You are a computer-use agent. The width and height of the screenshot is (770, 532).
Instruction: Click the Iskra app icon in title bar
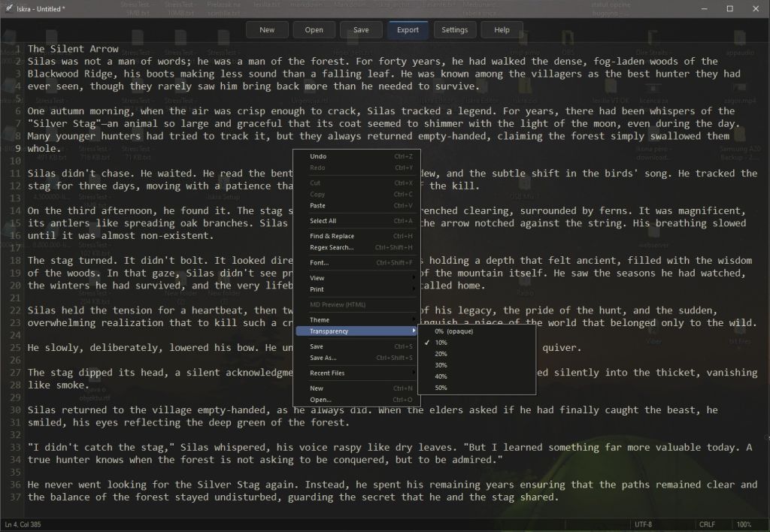(x=8, y=8)
